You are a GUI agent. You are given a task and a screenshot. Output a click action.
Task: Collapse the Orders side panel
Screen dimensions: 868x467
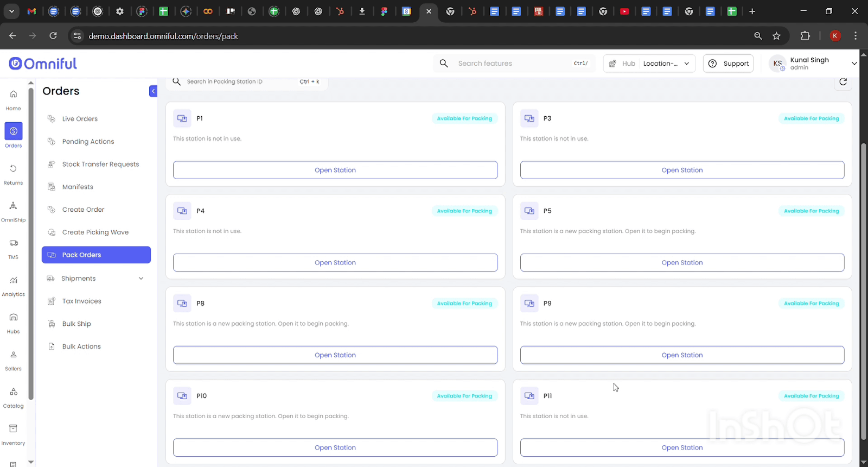[x=153, y=91]
